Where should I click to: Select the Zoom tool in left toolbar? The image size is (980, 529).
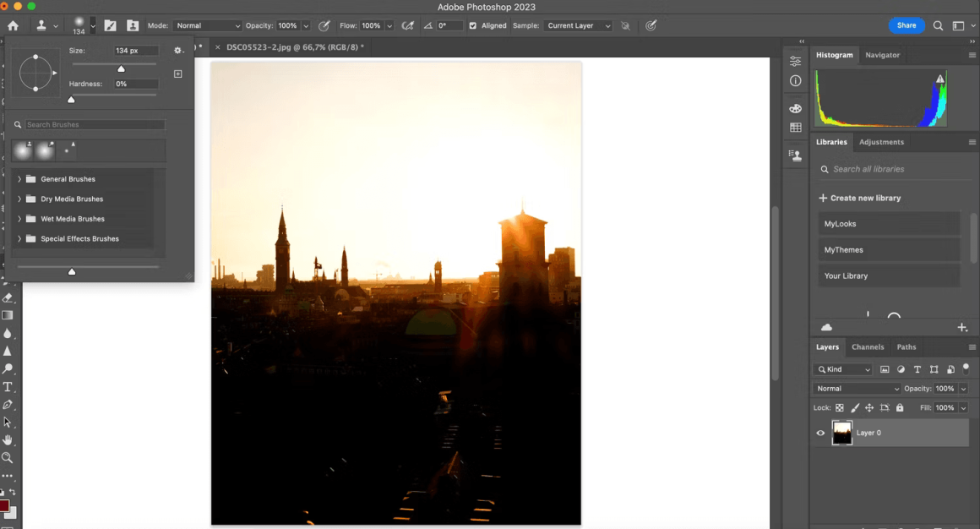tap(8, 458)
